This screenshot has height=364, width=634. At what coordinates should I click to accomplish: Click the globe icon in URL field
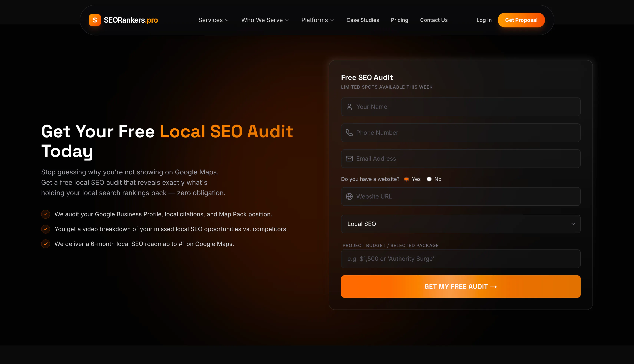click(x=349, y=196)
